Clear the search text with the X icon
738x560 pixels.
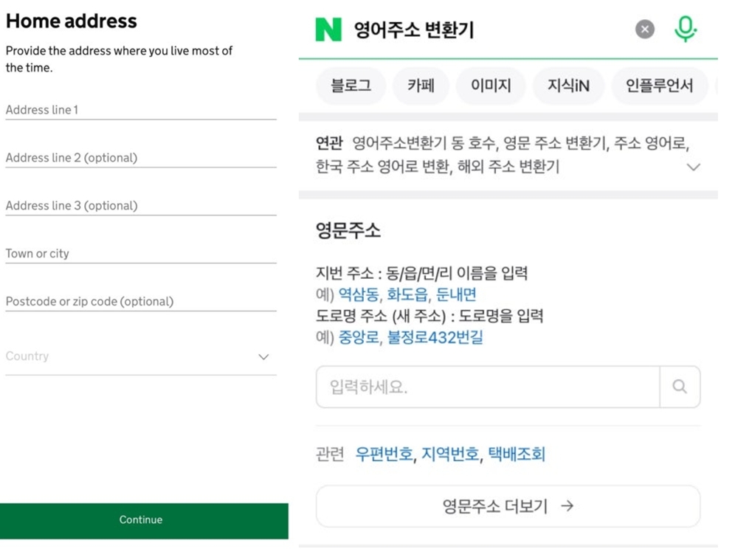point(644,30)
